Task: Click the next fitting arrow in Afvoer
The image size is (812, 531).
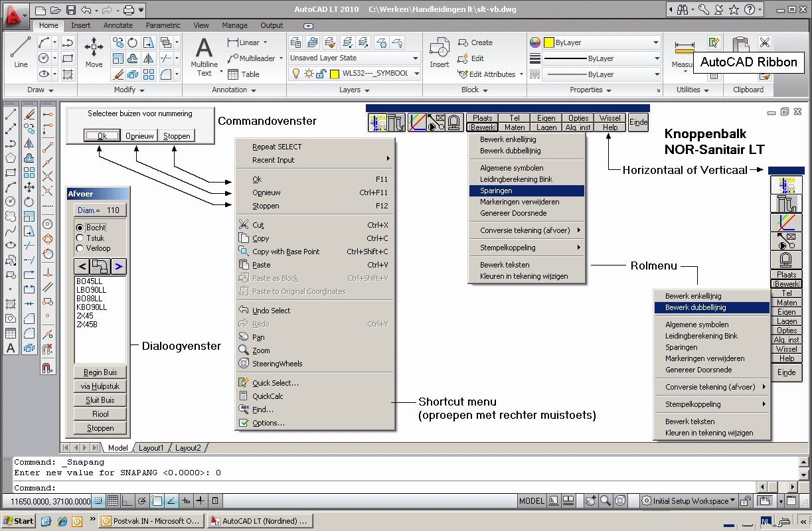Action: 119,267
